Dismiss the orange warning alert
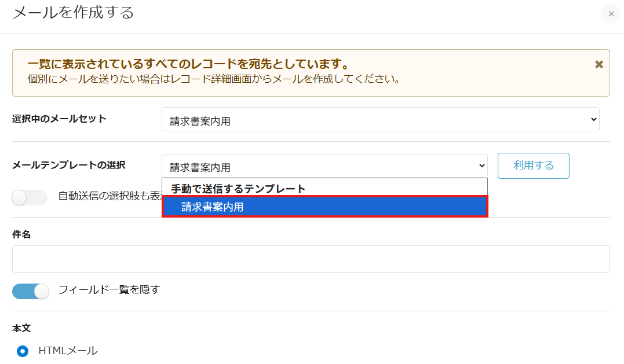The image size is (624, 364). coord(599,64)
